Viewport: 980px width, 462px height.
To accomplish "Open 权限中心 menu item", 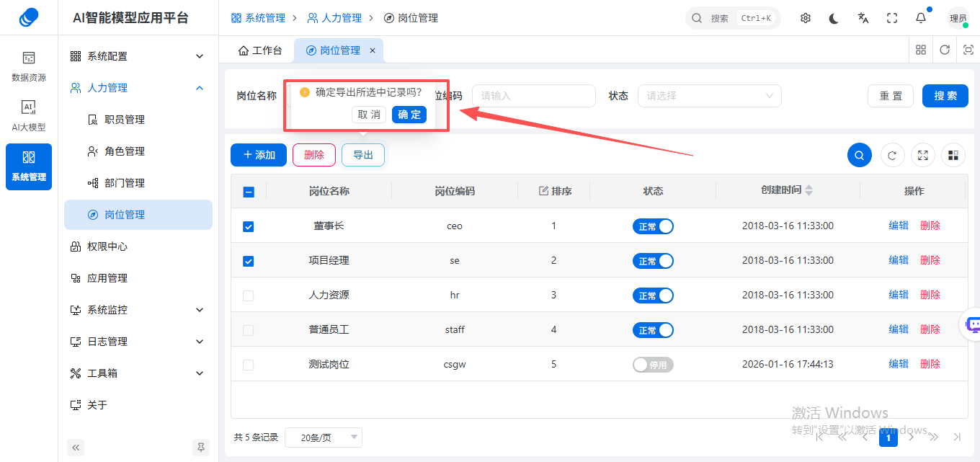I will click(x=138, y=246).
